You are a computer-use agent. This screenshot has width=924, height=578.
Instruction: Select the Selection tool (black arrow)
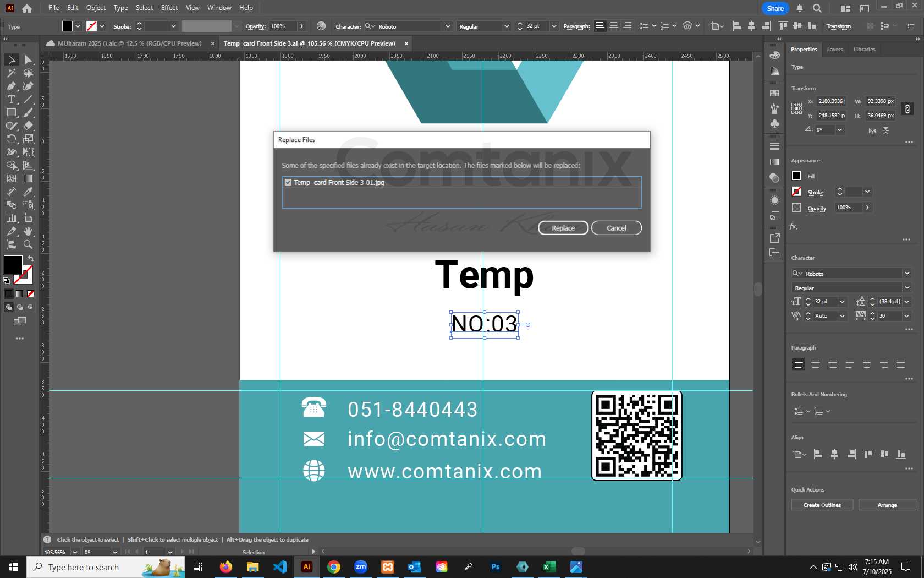pyautogui.click(x=11, y=59)
